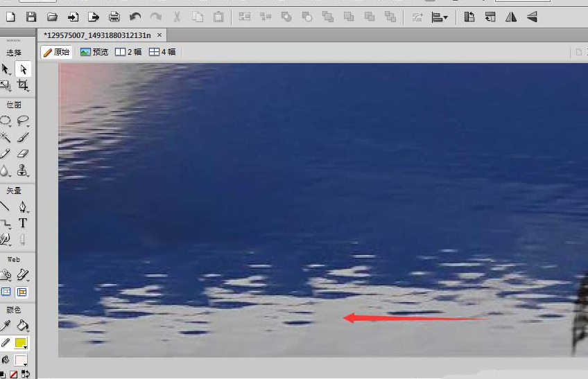Image resolution: width=588 pixels, height=379 pixels.
Task: Select the 129575007_14931880312131n document tab
Action: tap(98, 35)
